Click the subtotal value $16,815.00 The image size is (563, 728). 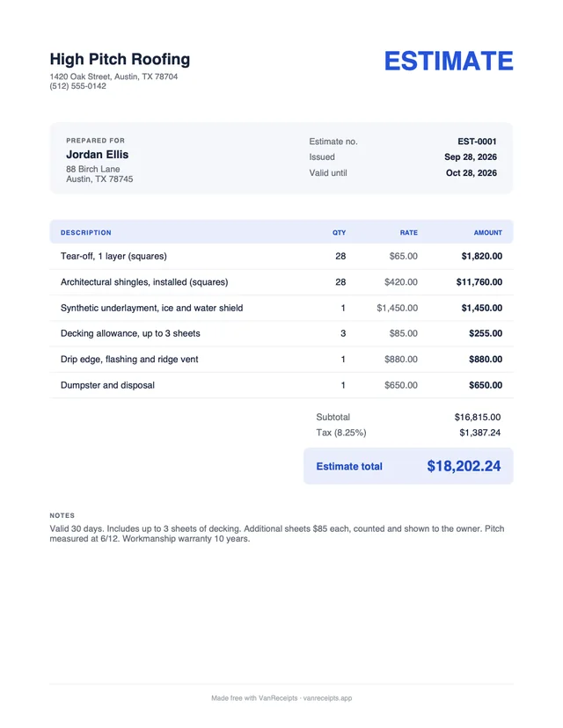click(x=478, y=417)
